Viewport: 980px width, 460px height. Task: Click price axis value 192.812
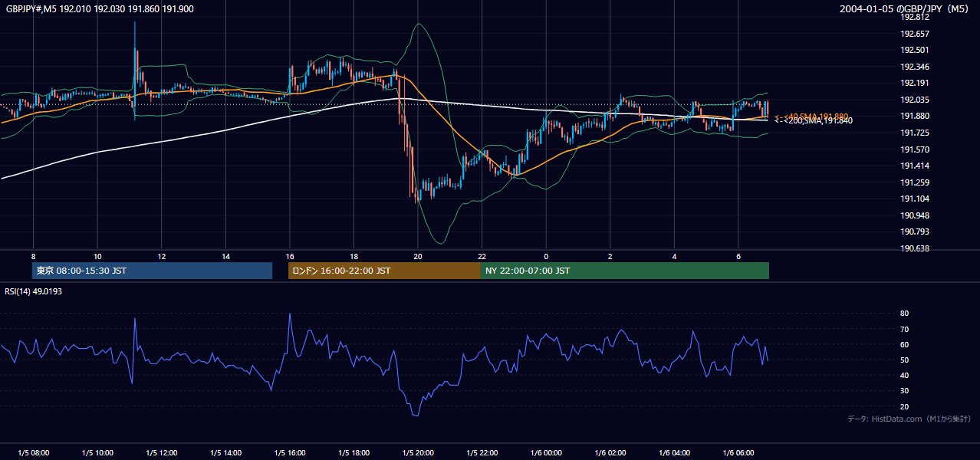916,17
